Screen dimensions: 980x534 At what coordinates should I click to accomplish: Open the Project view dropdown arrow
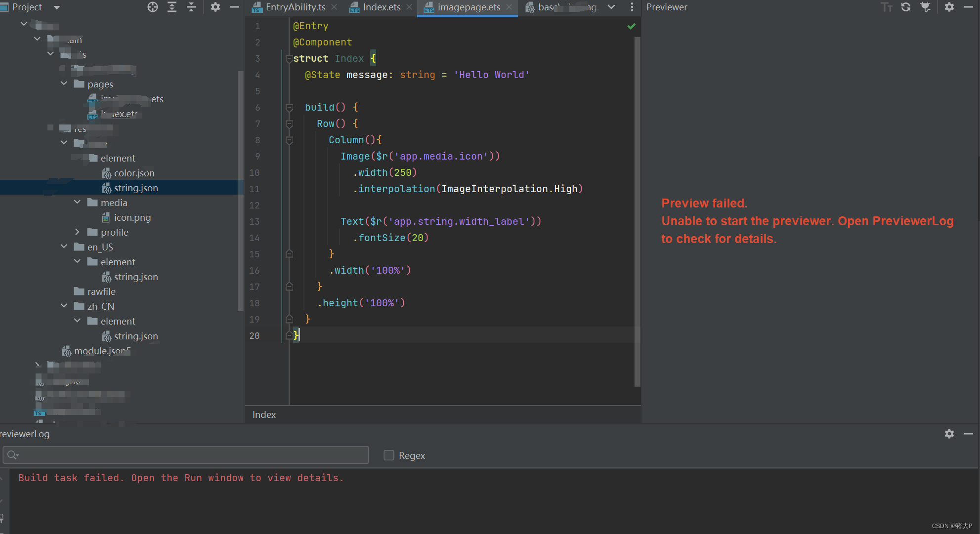pyautogui.click(x=56, y=7)
